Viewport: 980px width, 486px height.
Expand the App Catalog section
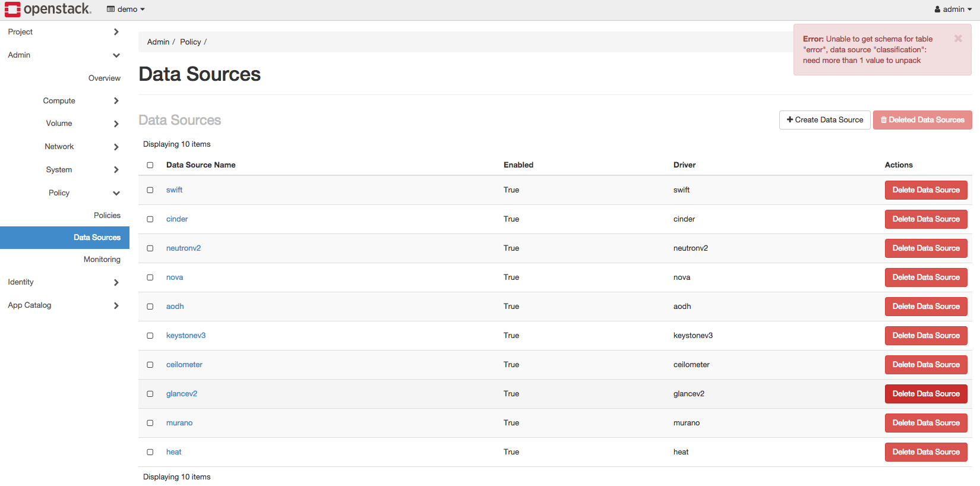pyautogui.click(x=116, y=305)
